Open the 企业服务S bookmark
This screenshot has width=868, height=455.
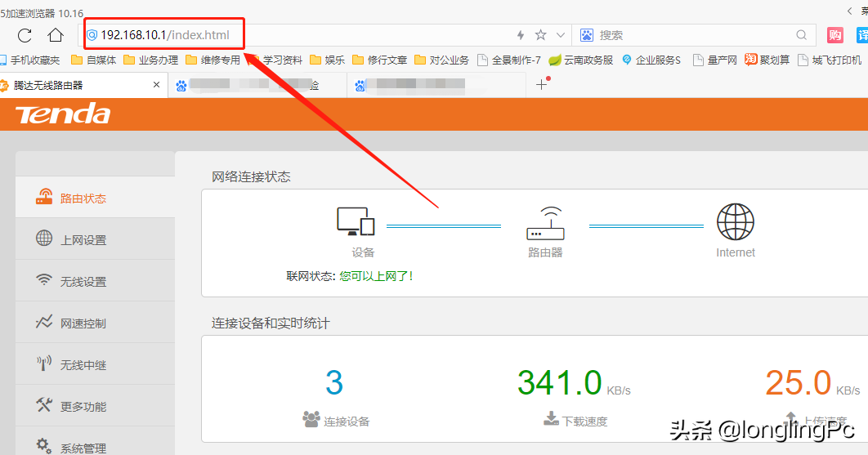point(651,60)
